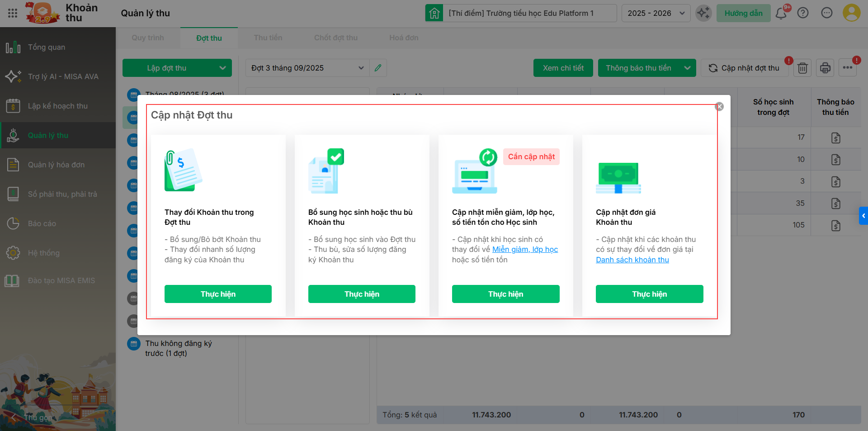Open the app grid launcher icon
The height and width of the screenshot is (431, 868).
pyautogui.click(x=13, y=13)
